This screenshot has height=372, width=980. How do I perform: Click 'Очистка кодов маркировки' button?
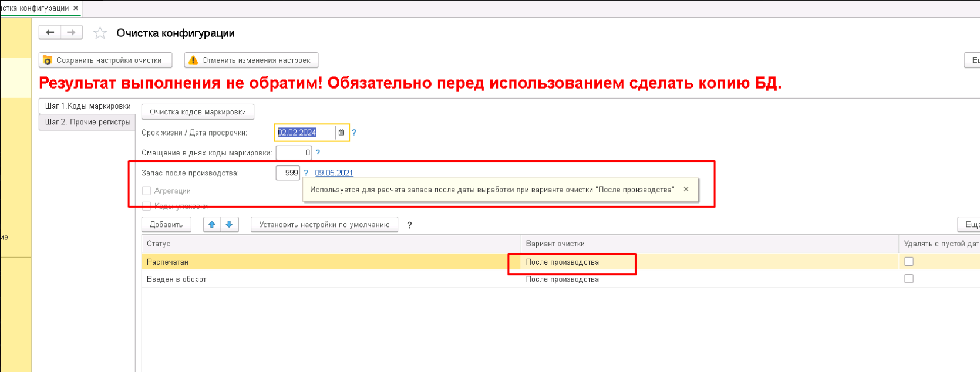tap(198, 111)
